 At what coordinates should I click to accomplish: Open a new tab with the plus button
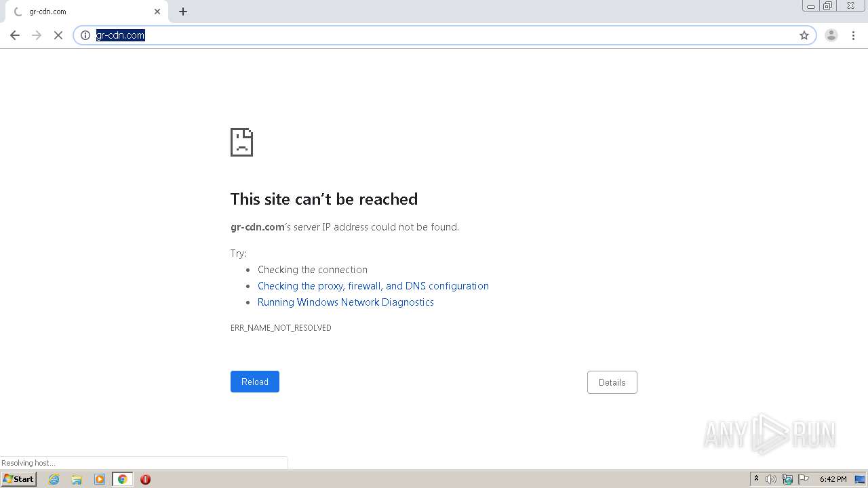183,12
